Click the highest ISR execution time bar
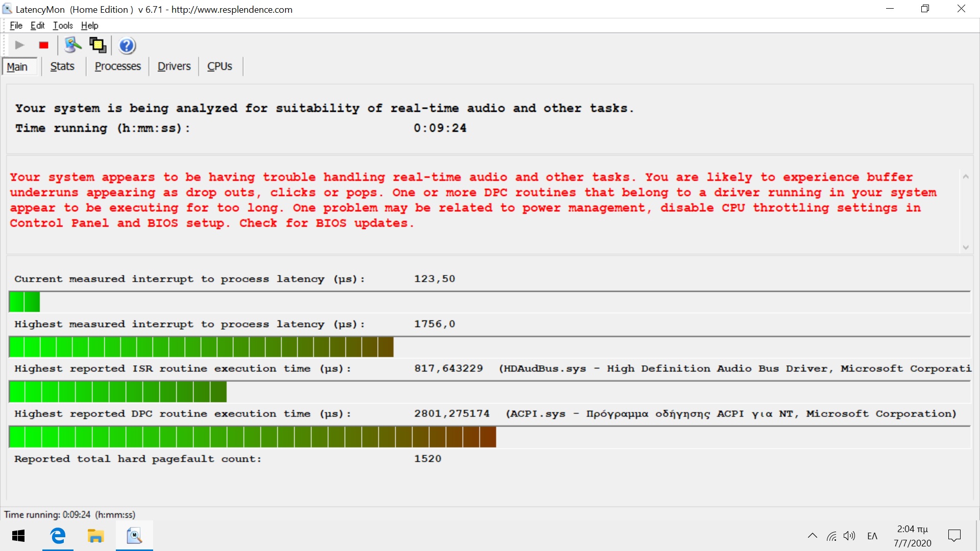The image size is (980, 551). 489,392
